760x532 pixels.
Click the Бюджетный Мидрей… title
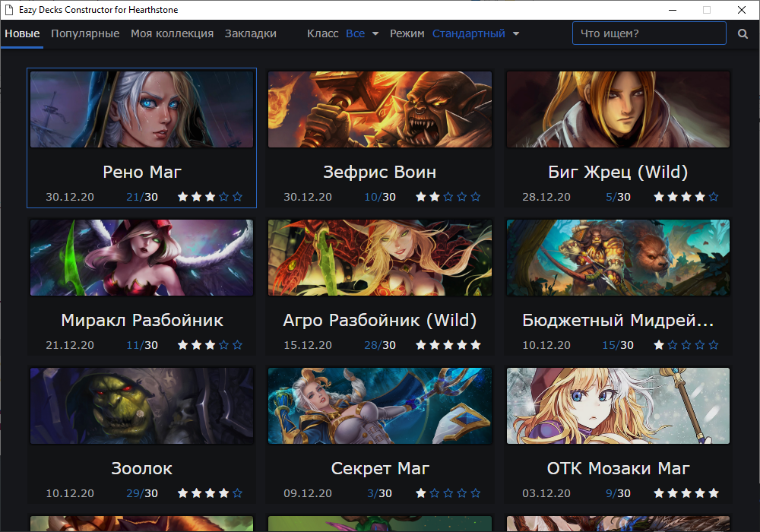[x=618, y=320]
